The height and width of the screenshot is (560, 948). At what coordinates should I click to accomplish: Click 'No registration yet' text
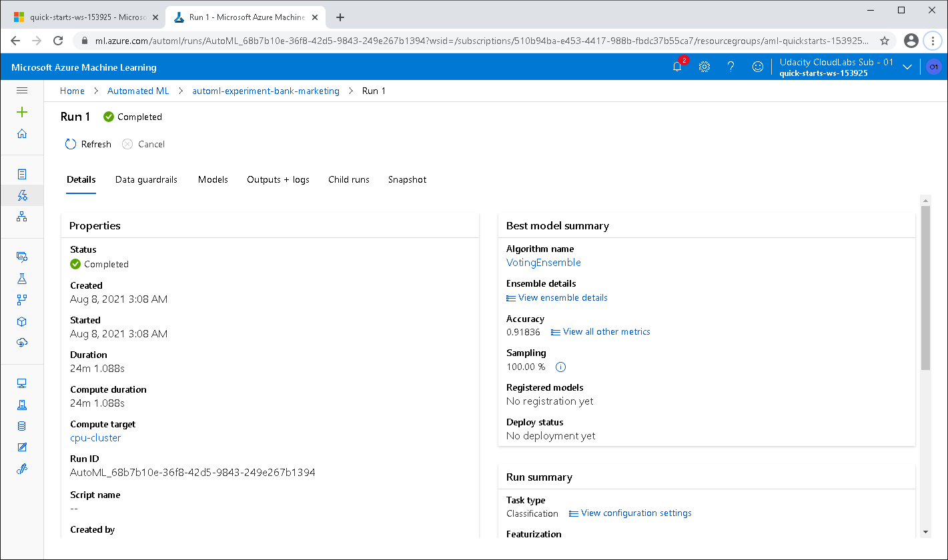(550, 401)
